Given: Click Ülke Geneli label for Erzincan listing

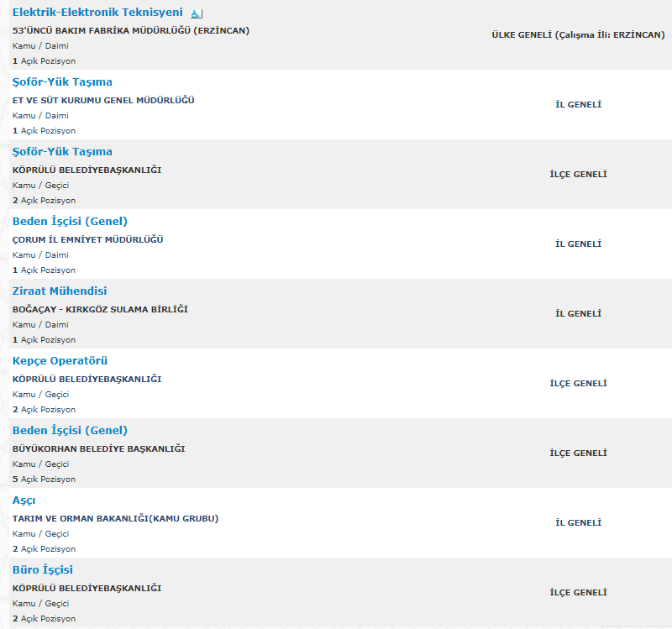Looking at the screenshot, I should [x=578, y=35].
